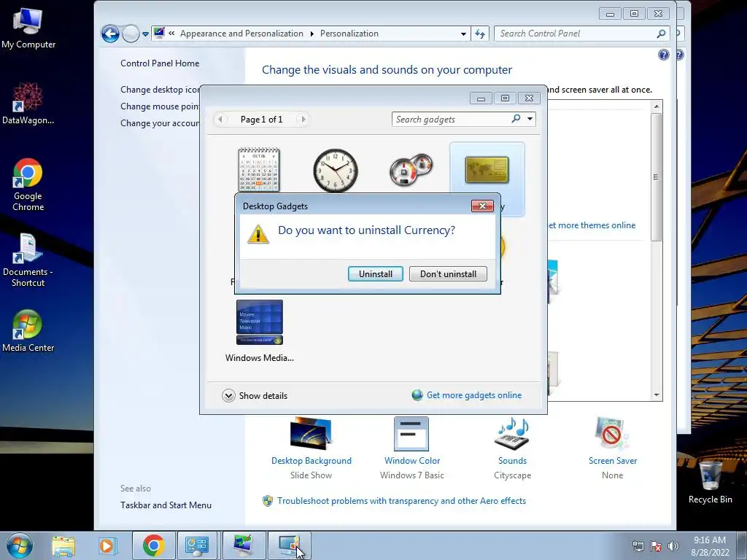Open the address bar history dropdown
The width and height of the screenshot is (747, 560).
(463, 34)
